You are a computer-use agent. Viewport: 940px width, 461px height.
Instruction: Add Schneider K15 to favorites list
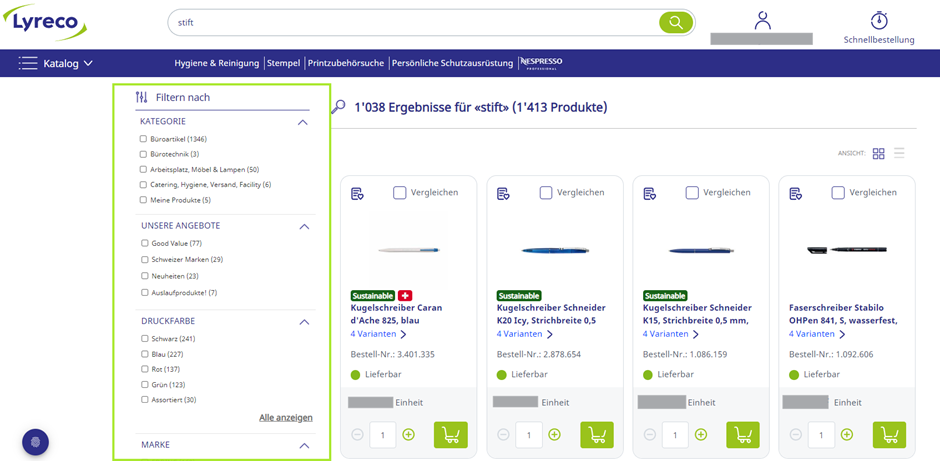650,194
